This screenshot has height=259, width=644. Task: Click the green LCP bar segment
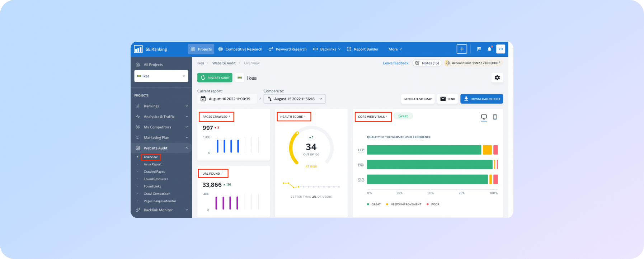pyautogui.click(x=423, y=150)
